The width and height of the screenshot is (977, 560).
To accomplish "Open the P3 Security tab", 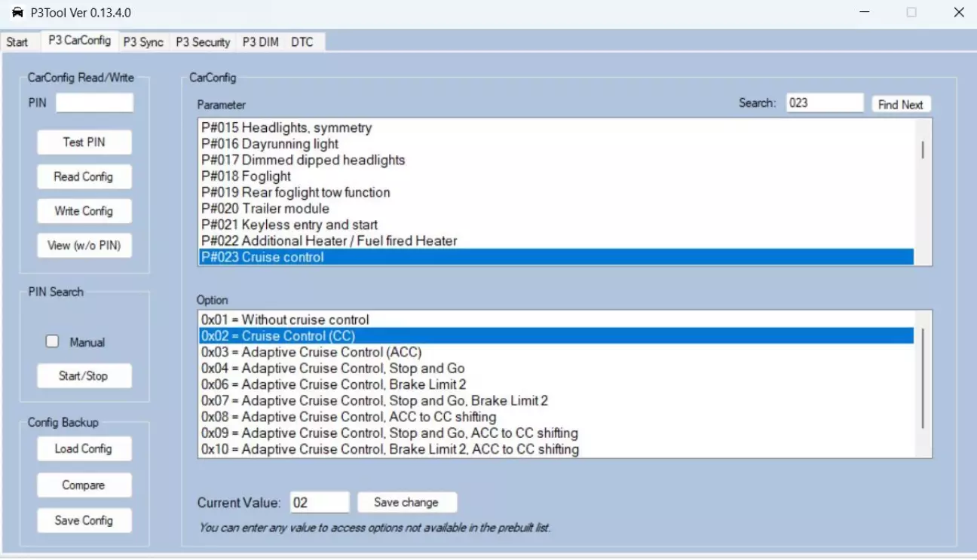I will 203,42.
